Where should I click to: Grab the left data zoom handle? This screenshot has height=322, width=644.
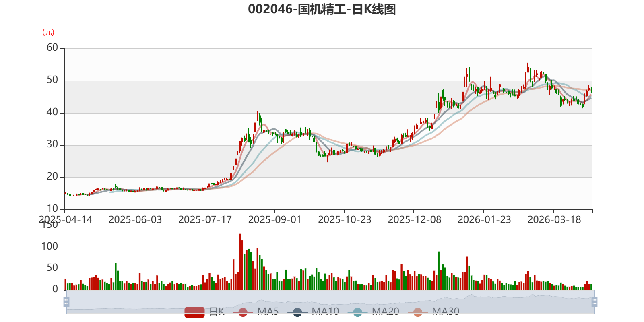[66, 301]
